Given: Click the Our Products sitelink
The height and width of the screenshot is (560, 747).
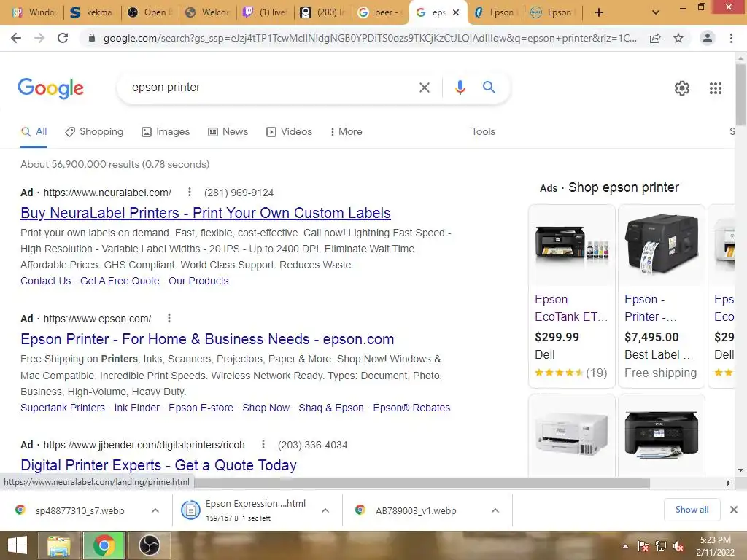Looking at the screenshot, I should click(198, 281).
